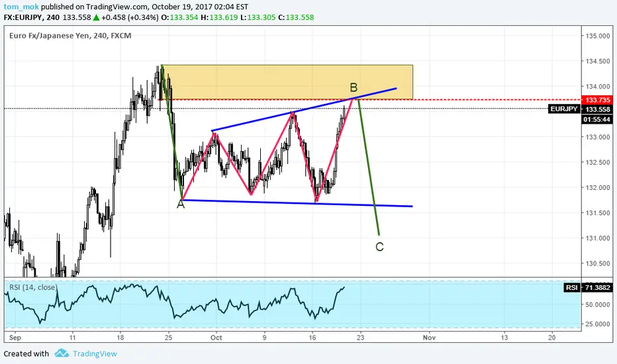Click the C:133.558 close value
Image resolution: width=617 pixels, height=364 pixels.
296,17
